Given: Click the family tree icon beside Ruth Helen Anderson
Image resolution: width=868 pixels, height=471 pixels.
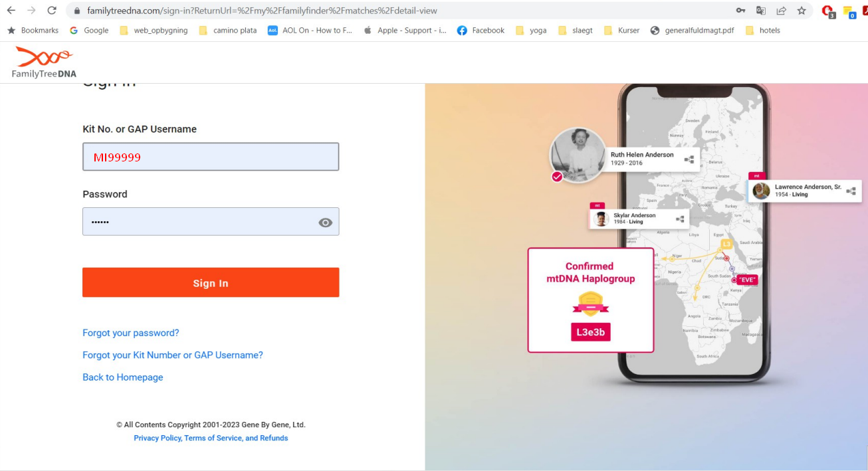Looking at the screenshot, I should pyautogui.click(x=689, y=159).
